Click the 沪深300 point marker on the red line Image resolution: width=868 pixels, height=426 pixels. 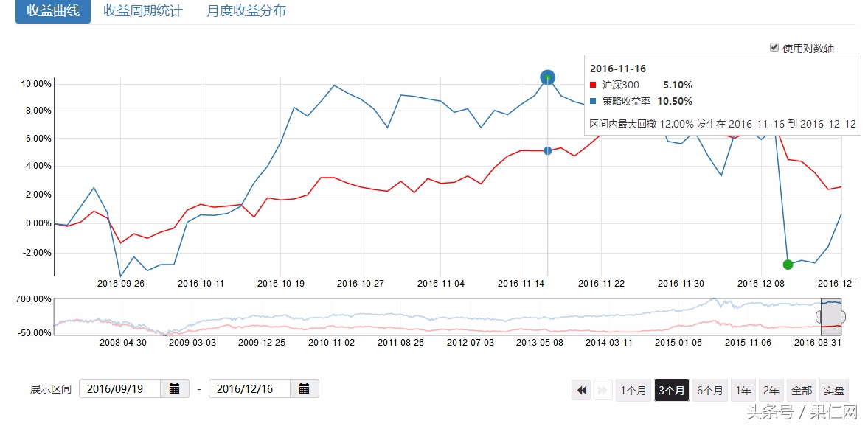tap(547, 150)
